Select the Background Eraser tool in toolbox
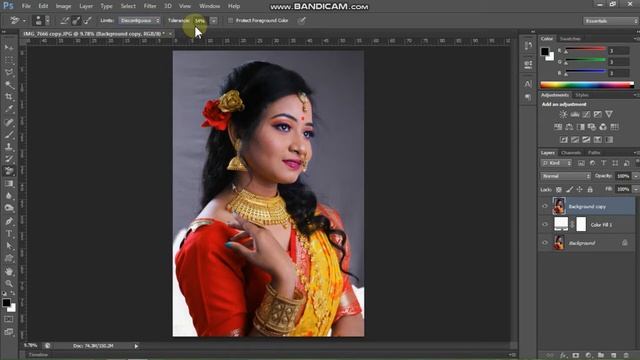 [x=9, y=171]
